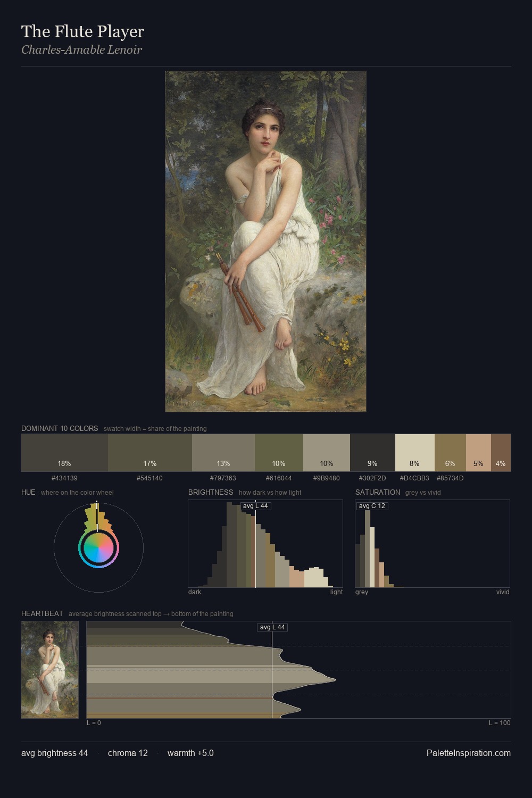Click the 'grey vs vivid' caption
Image resolution: width=532 pixels, height=798 pixels.
coord(423,493)
